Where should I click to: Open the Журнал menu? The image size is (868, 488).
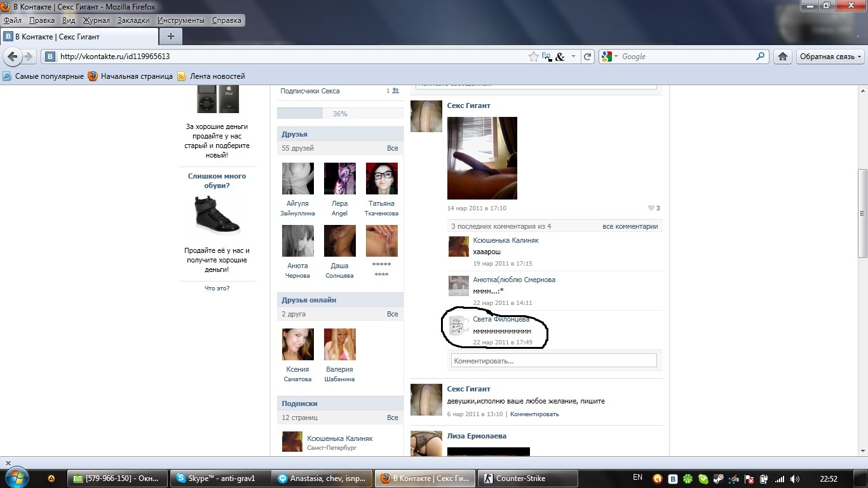tap(97, 20)
